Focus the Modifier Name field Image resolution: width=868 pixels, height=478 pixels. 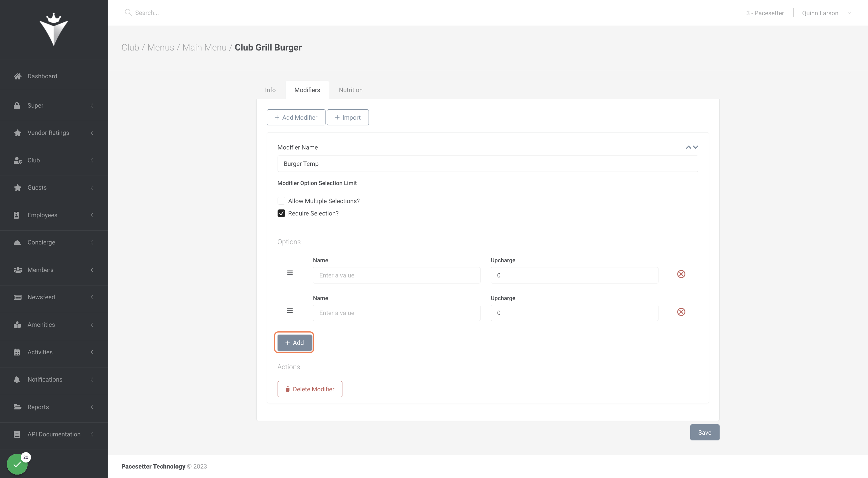(x=488, y=164)
